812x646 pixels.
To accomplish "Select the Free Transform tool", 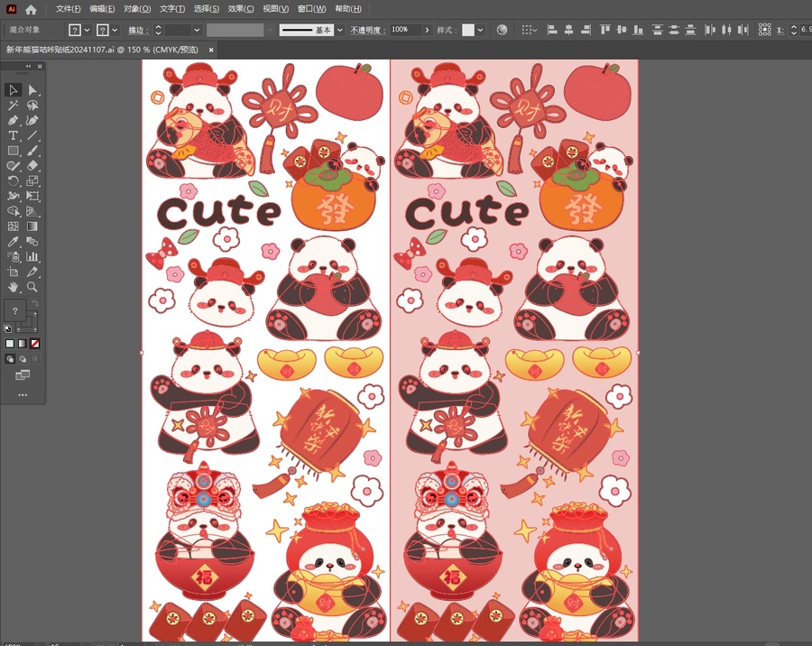I will pos(32,196).
